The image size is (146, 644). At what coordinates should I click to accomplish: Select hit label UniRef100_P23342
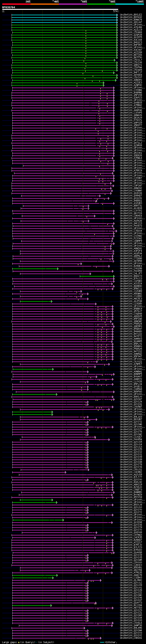pos(131,238)
